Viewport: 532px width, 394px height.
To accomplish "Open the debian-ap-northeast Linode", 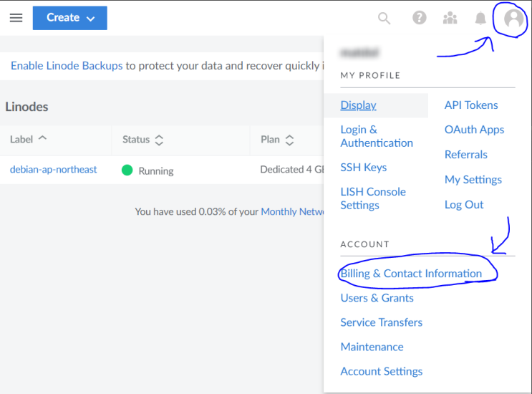I will click(x=53, y=169).
